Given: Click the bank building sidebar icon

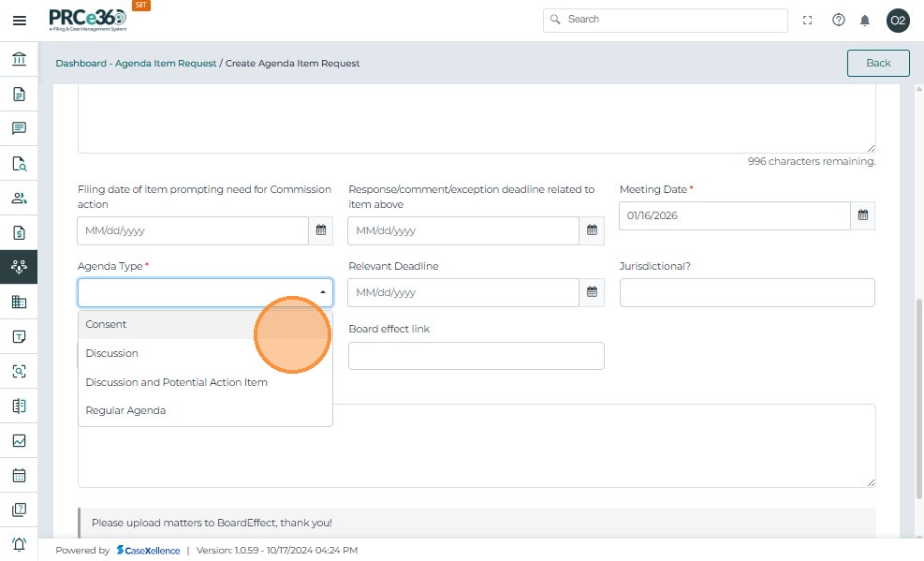Looking at the screenshot, I should (x=19, y=59).
